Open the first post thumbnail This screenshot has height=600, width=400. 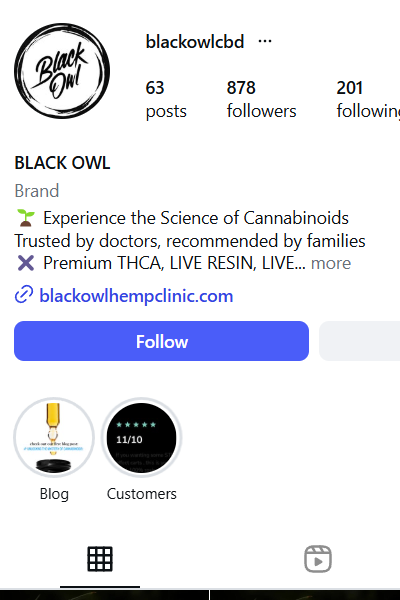click(x=104, y=595)
